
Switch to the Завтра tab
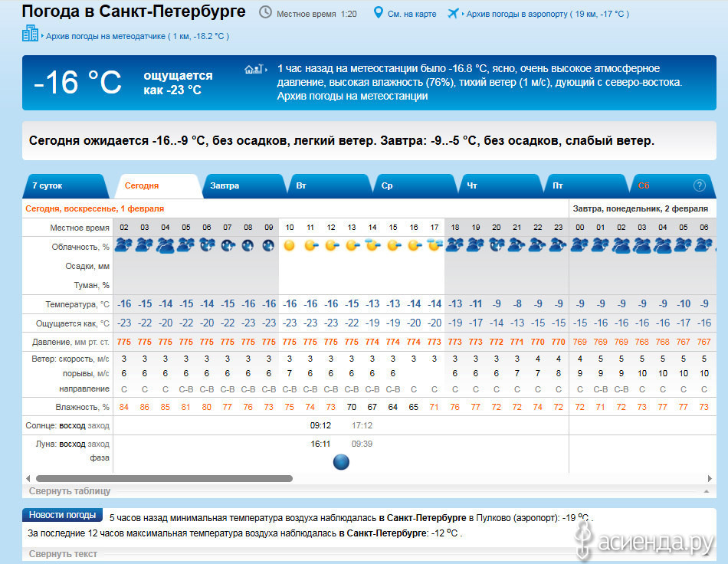pyautogui.click(x=240, y=186)
